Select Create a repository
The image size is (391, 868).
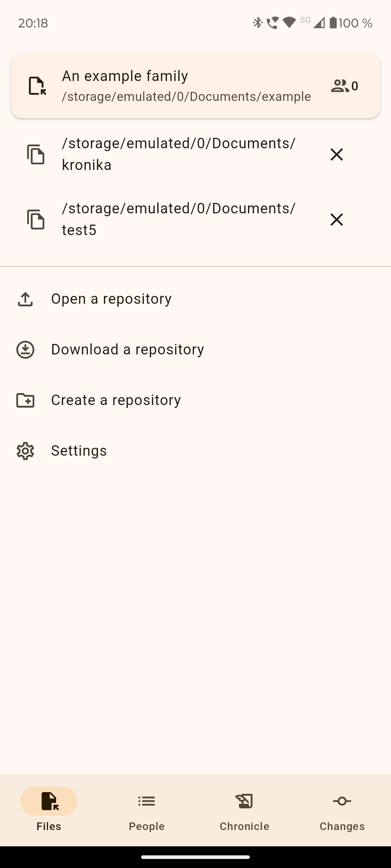tap(116, 400)
